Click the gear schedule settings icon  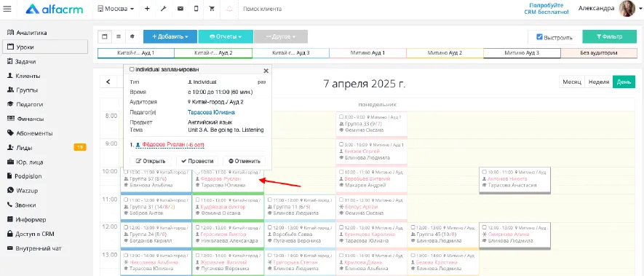pos(132,36)
